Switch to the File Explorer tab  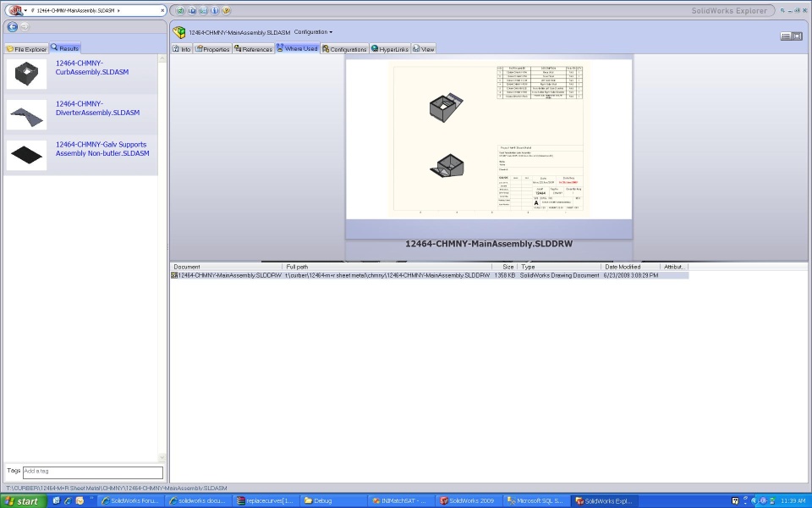pyautogui.click(x=27, y=49)
